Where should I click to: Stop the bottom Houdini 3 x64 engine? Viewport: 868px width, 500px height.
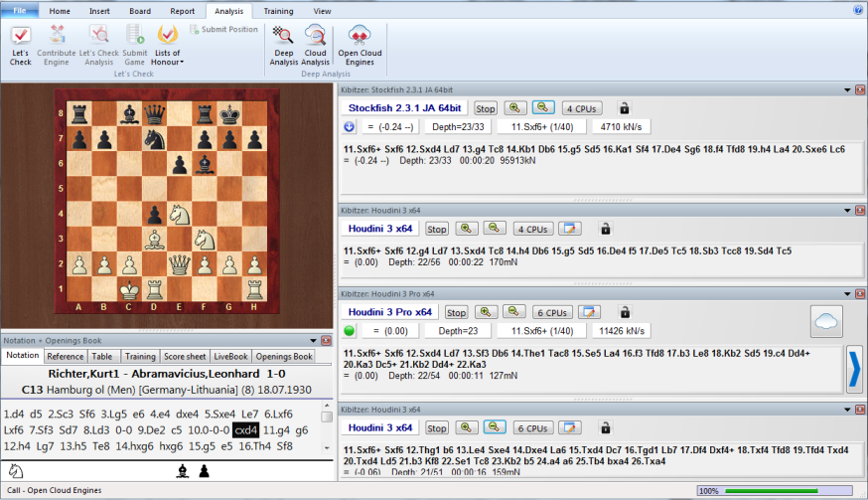pyautogui.click(x=437, y=428)
